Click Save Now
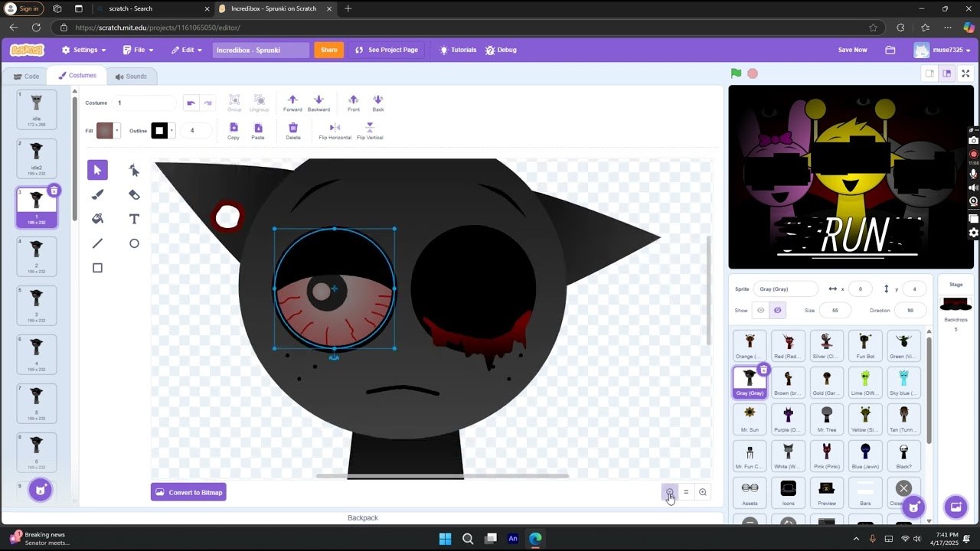Screen dimensions: 980x551 coord(852,50)
